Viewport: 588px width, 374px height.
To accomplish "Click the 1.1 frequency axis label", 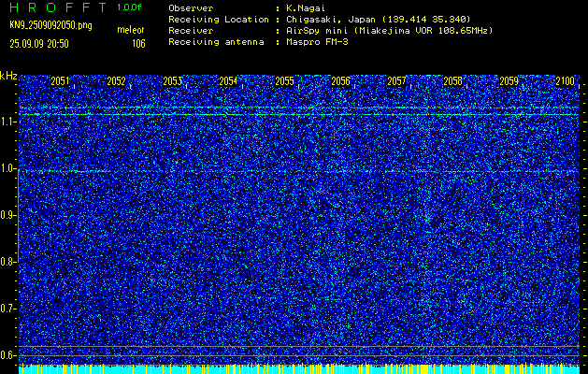I will (x=6, y=122).
